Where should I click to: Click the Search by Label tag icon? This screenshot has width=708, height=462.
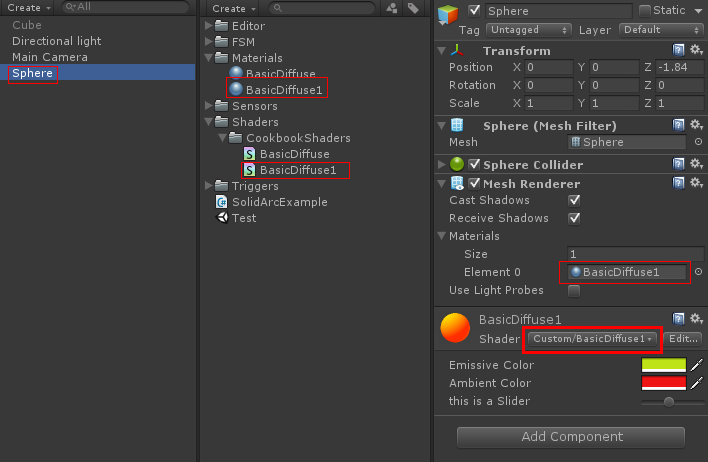412,8
